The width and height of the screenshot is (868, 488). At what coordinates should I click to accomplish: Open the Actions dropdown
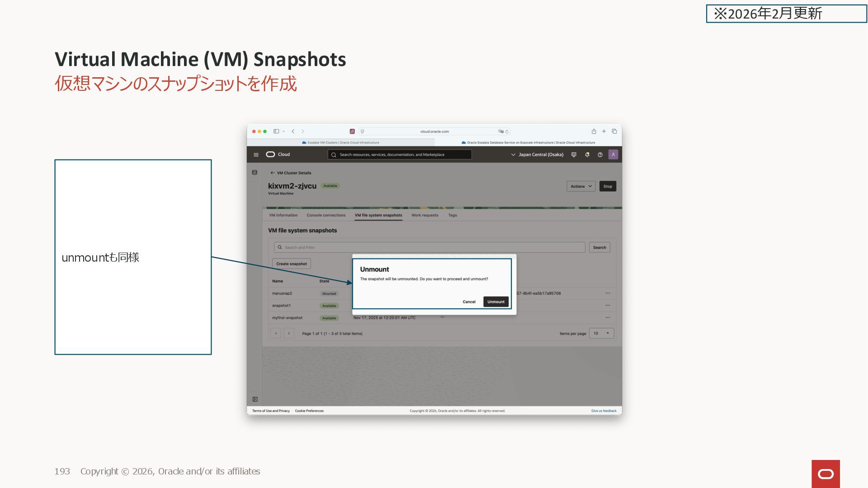tap(580, 186)
